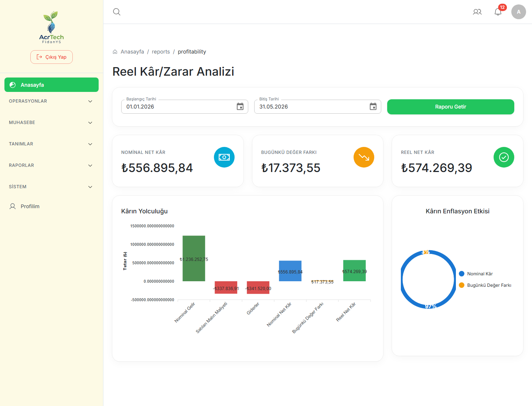Select Anasayfa in the sidebar

51,85
